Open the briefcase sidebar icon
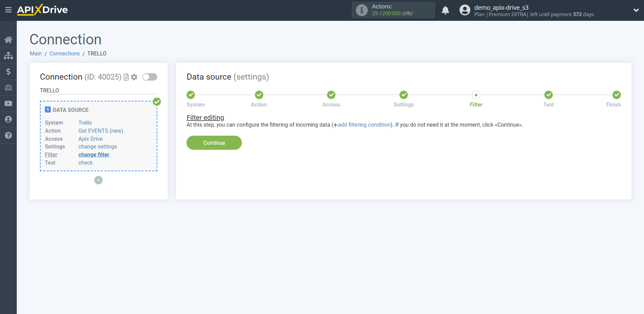The image size is (644, 314). [8, 88]
